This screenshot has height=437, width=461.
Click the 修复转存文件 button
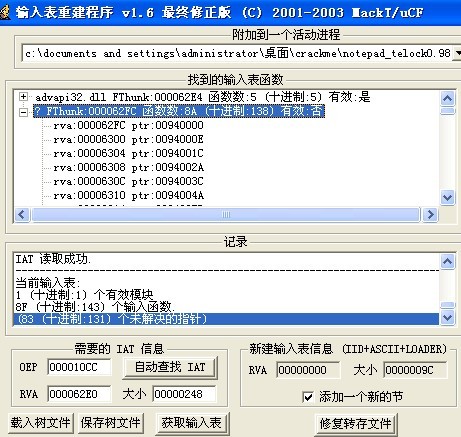click(355, 424)
